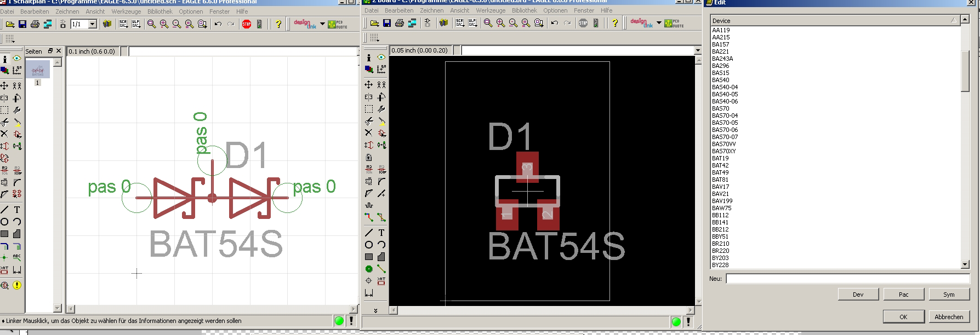Open the schematic Datei menu

[8, 11]
